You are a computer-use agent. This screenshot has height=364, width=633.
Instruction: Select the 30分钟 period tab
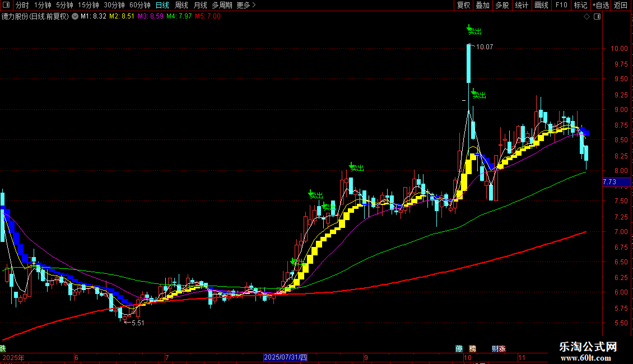click(114, 5)
